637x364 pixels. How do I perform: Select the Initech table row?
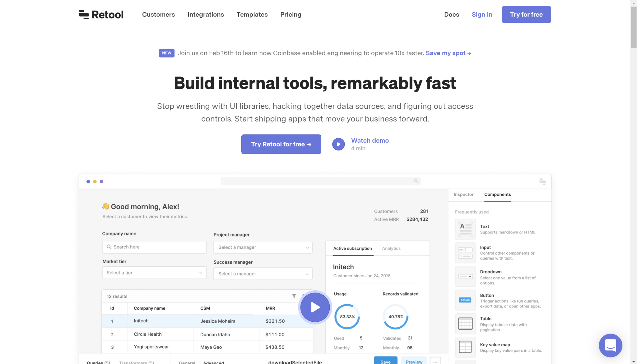click(207, 321)
